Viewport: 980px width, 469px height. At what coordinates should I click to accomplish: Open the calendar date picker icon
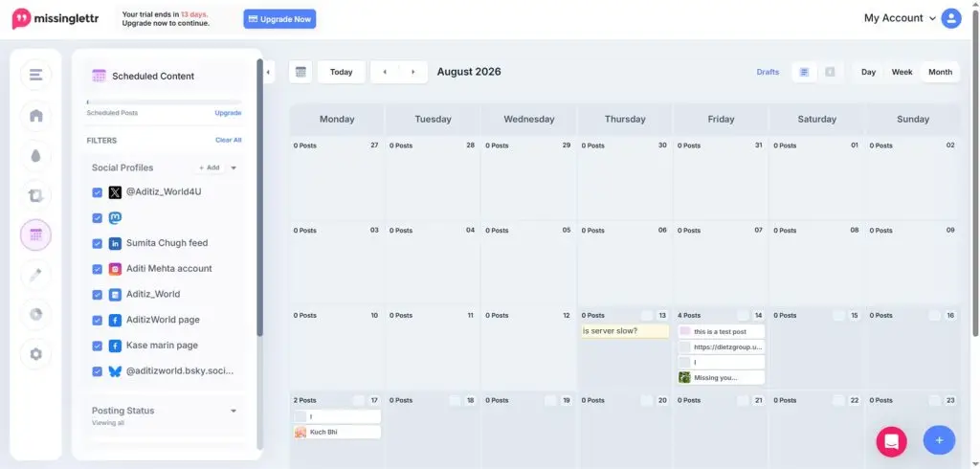point(301,72)
